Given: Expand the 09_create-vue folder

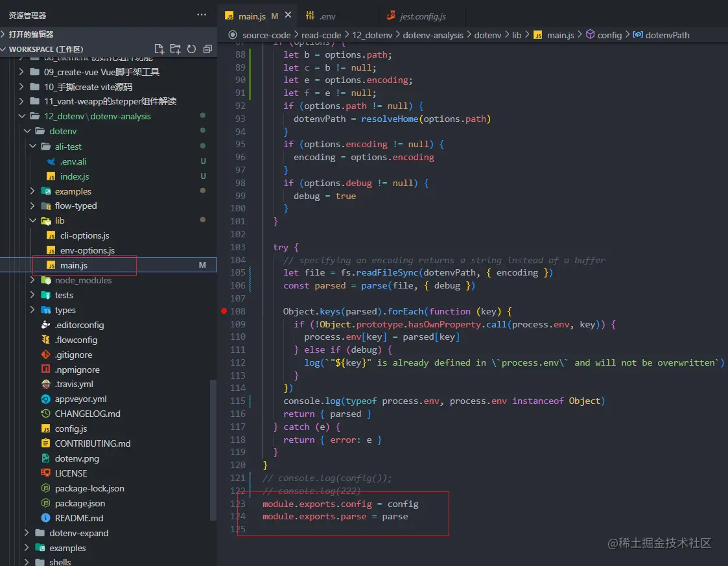Looking at the screenshot, I should (21, 72).
